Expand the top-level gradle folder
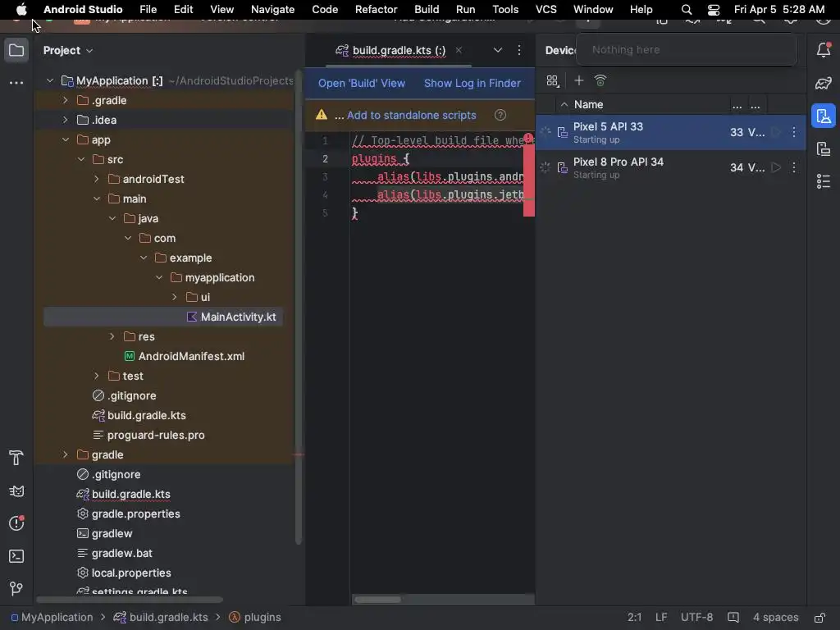Image resolution: width=840 pixels, height=630 pixels. pos(66,454)
